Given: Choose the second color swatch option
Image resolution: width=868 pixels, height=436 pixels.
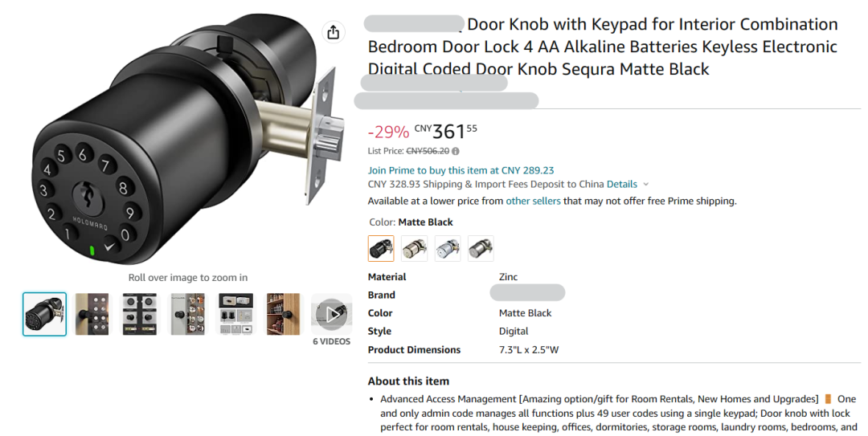Looking at the screenshot, I should click(x=415, y=249).
